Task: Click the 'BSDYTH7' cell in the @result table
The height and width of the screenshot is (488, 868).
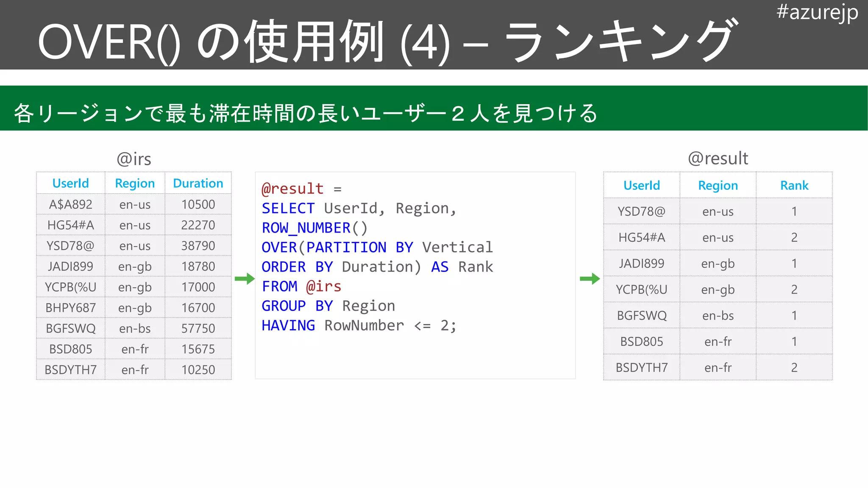Action: (642, 367)
